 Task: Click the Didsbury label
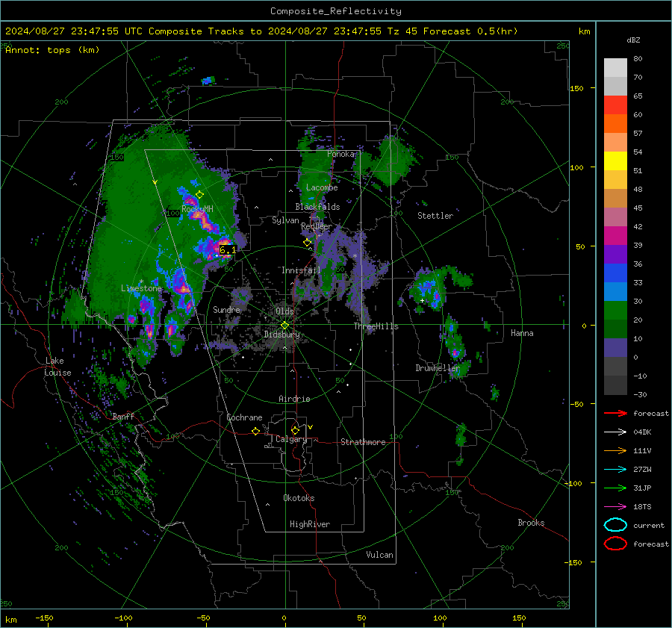(x=281, y=335)
